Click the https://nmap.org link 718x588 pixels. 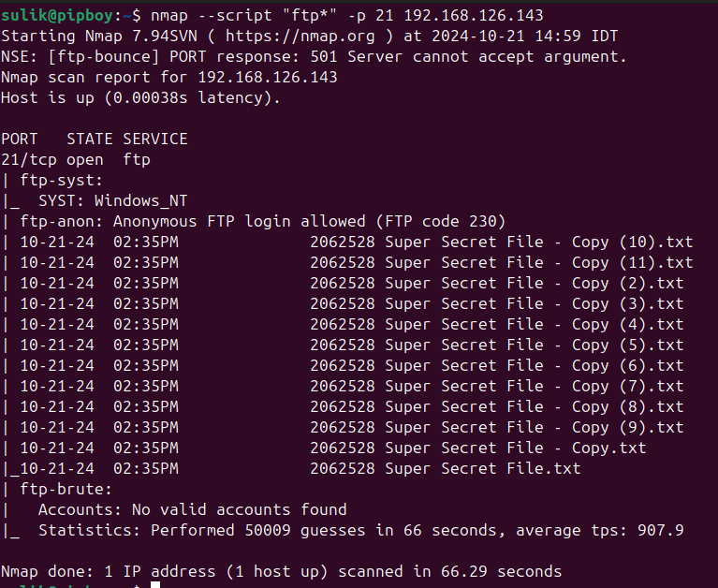[x=300, y=36]
